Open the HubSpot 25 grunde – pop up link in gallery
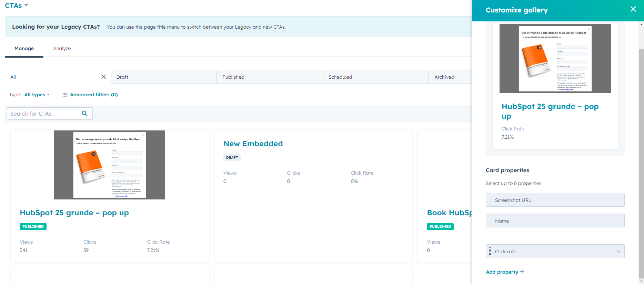 click(74, 213)
